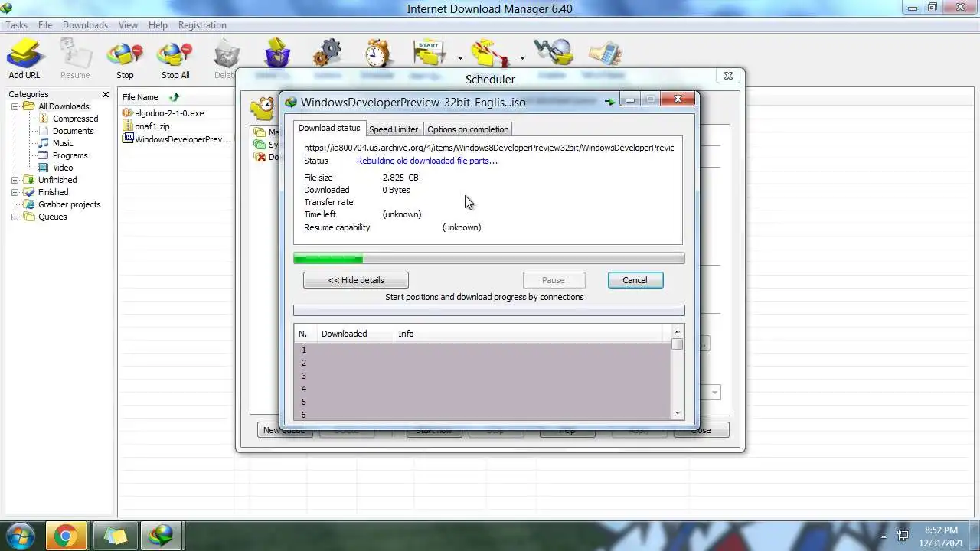
Task: Expand the Queues tree node
Action: pyautogui.click(x=15, y=217)
